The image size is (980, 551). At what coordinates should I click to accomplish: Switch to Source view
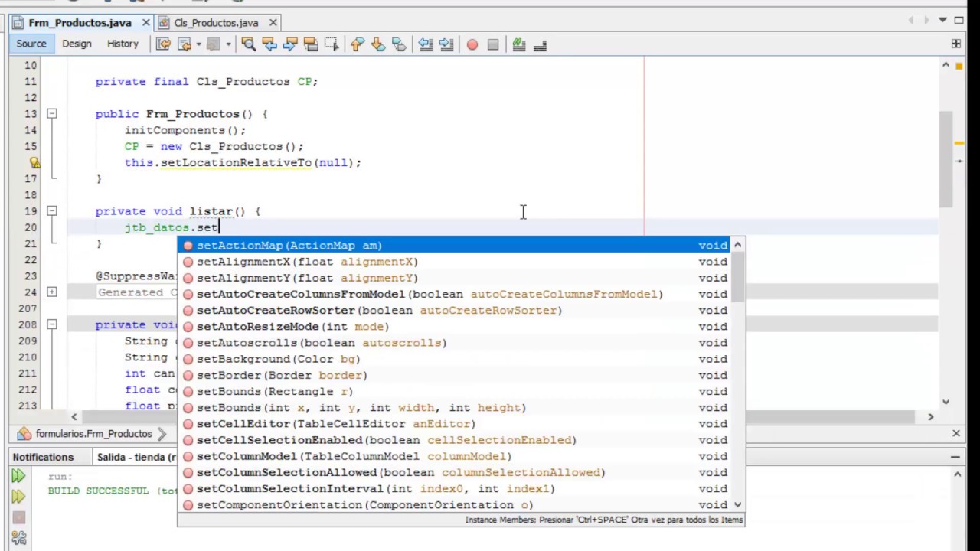(31, 44)
